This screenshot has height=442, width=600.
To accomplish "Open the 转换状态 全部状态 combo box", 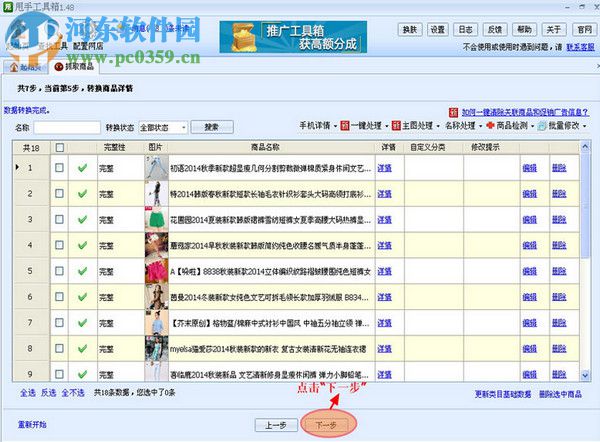I will (x=163, y=127).
